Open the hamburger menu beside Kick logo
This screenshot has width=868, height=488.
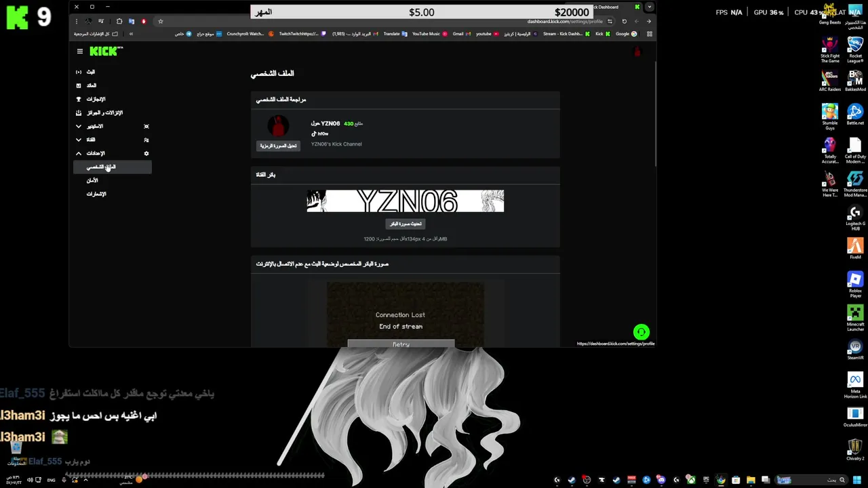79,52
